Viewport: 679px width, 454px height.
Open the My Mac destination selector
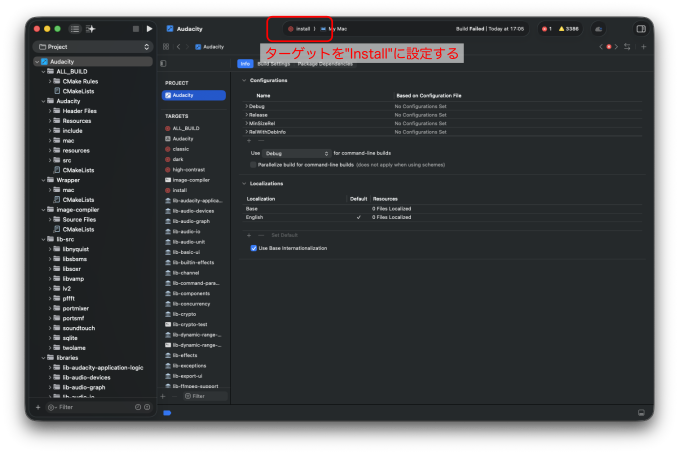coord(334,29)
